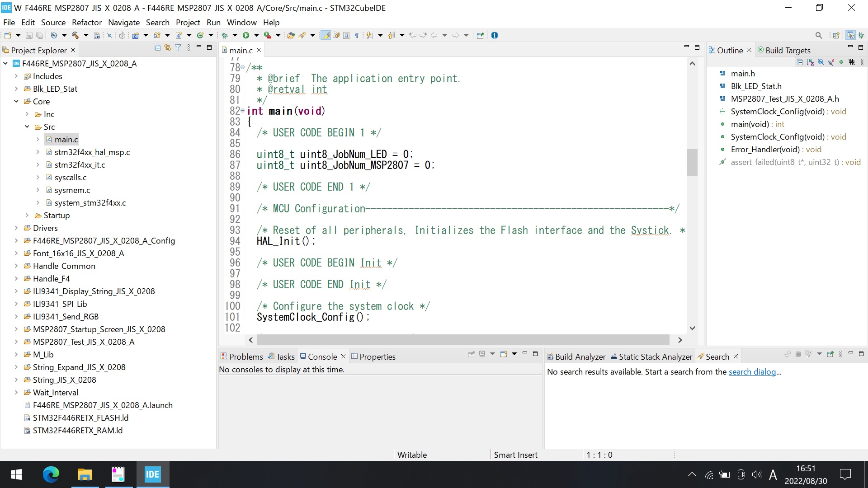Toggle Hide Static Members in Outline

pyautogui.click(x=831, y=62)
